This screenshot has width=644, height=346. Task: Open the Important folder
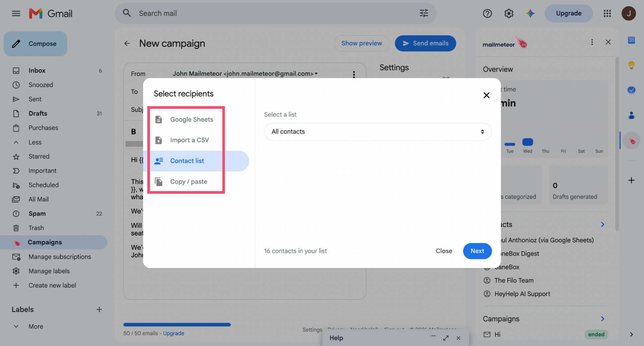click(x=53, y=171)
